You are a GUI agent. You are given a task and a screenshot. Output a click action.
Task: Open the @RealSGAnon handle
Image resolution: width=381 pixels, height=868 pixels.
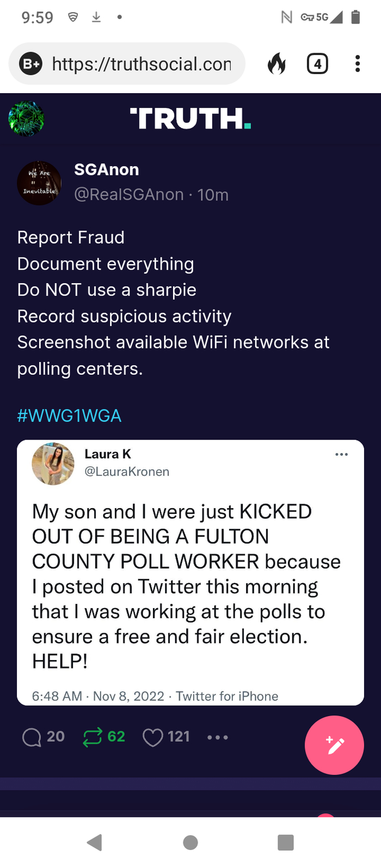pos(129,194)
